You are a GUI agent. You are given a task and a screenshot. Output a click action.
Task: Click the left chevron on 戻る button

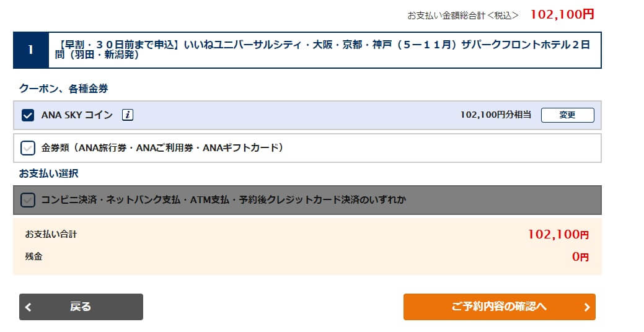pos(28,307)
